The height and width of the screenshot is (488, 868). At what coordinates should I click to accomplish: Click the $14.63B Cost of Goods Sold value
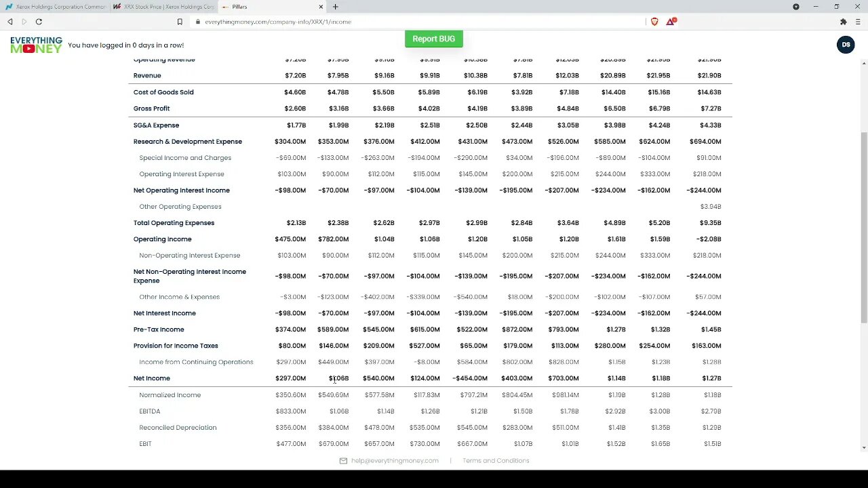coord(709,92)
